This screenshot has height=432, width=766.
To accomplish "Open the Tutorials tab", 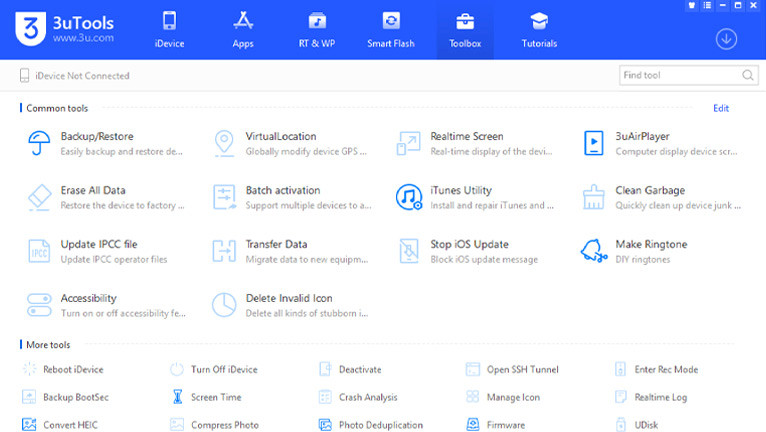I will (x=539, y=30).
